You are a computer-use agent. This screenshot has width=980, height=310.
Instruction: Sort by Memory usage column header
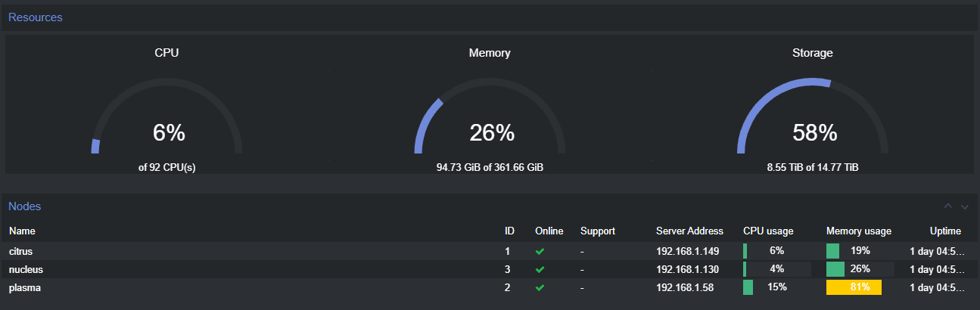point(858,231)
